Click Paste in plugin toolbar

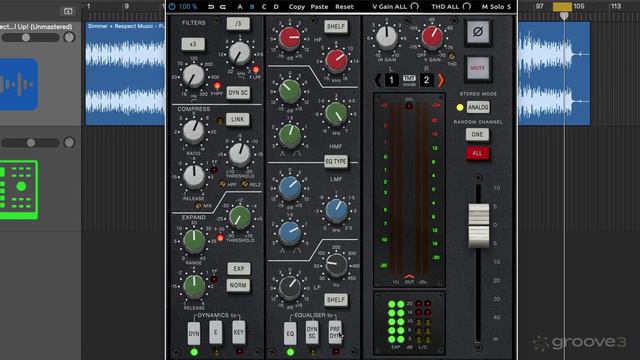tap(319, 7)
